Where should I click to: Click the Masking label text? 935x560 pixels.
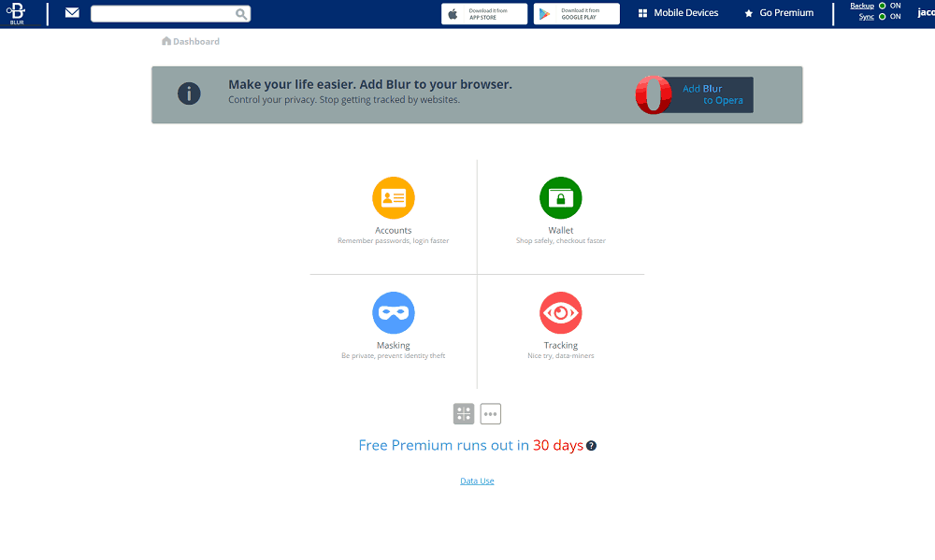(x=394, y=345)
